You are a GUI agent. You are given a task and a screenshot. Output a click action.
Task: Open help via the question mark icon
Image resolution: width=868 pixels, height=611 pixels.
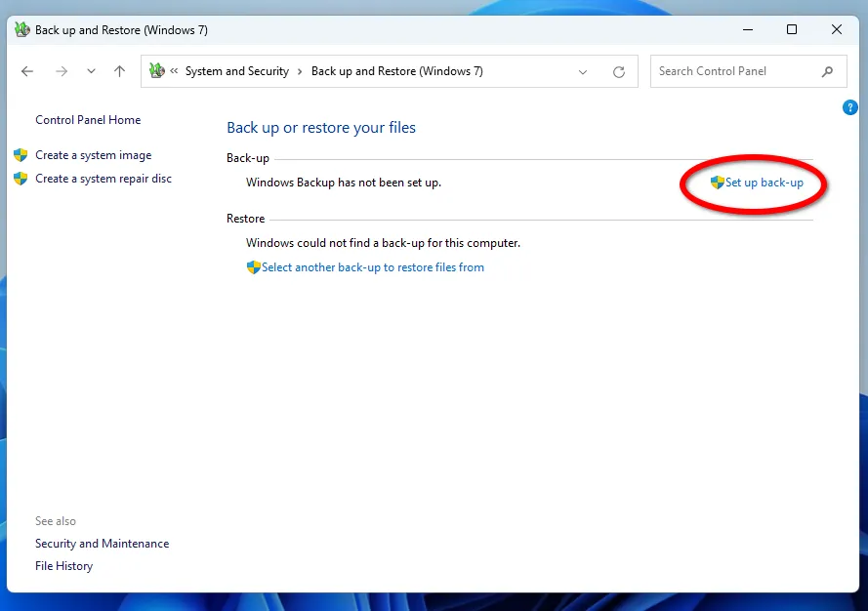coord(849,107)
